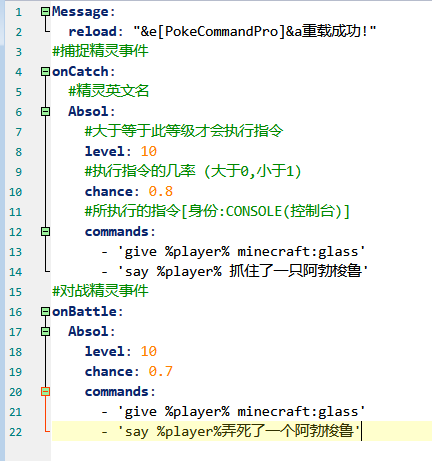This screenshot has width=432, height=461.
Task: Collapse the onBattle fold marker
Action: [45, 311]
